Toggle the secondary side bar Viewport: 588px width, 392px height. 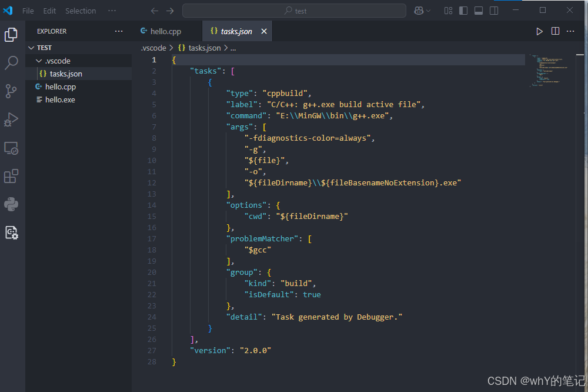[494, 11]
